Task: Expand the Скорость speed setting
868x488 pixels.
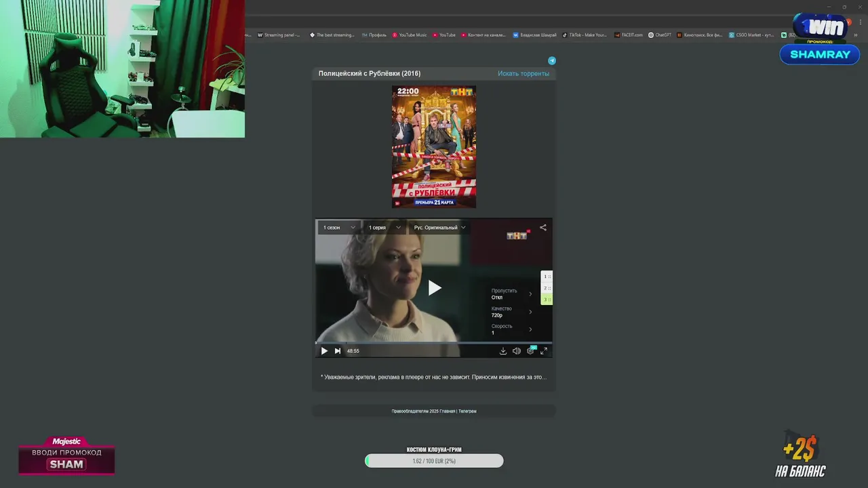Action: [512, 329]
